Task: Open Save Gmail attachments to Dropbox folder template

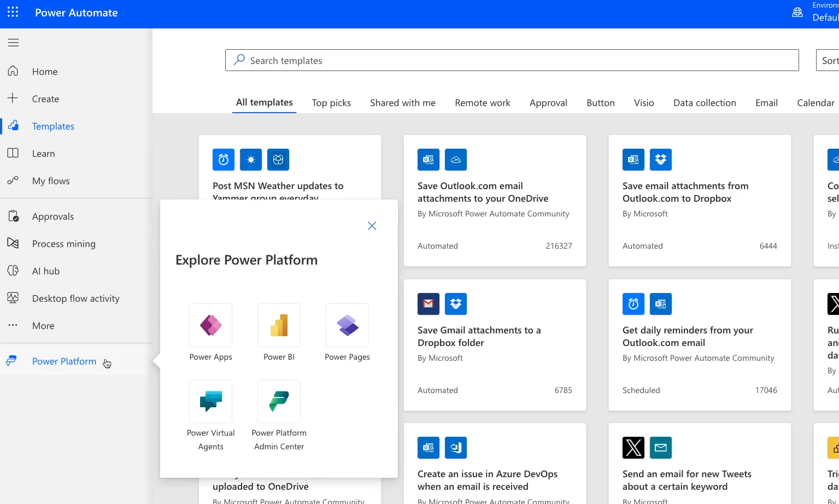Action: (495, 345)
